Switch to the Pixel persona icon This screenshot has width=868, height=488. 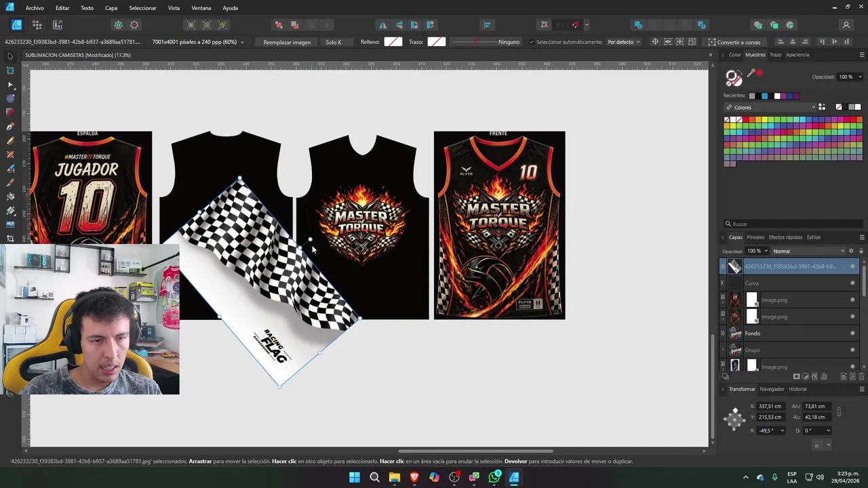click(37, 25)
